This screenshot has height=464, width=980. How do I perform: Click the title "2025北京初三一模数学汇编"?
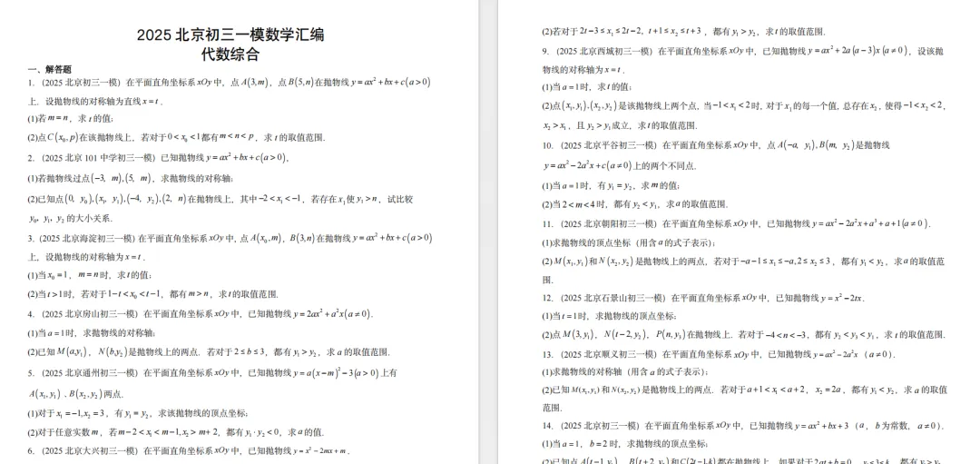[230, 35]
